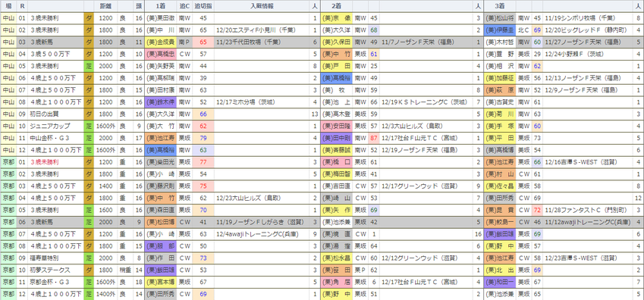The width and height of the screenshot is (644, 300).
Task: Select the 場 column header
Action: (x=8, y=6)
